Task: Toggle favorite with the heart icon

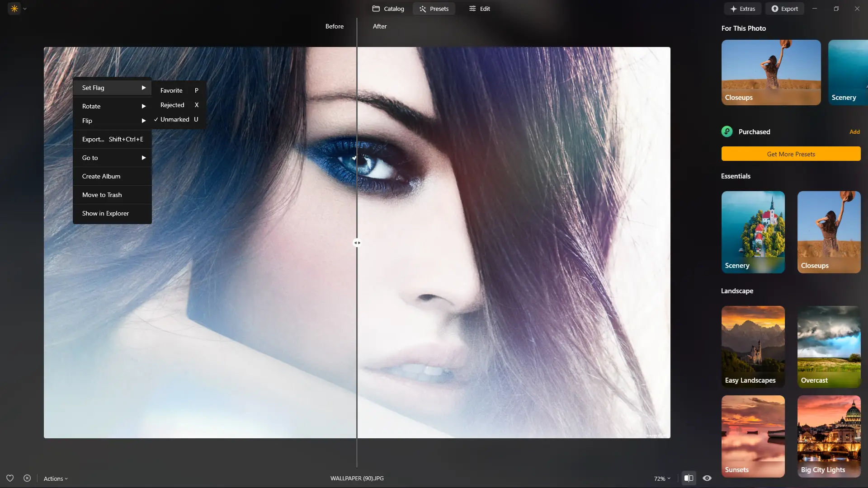Action: pos(10,478)
